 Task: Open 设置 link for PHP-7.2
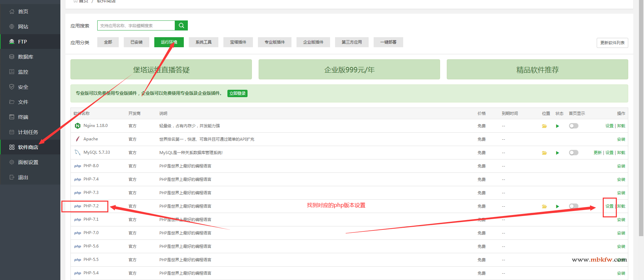click(x=609, y=206)
